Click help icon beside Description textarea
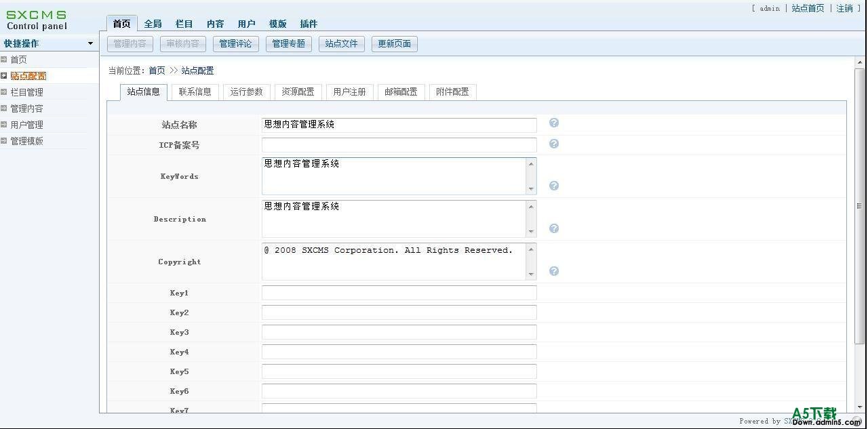868x429 pixels. tap(554, 228)
